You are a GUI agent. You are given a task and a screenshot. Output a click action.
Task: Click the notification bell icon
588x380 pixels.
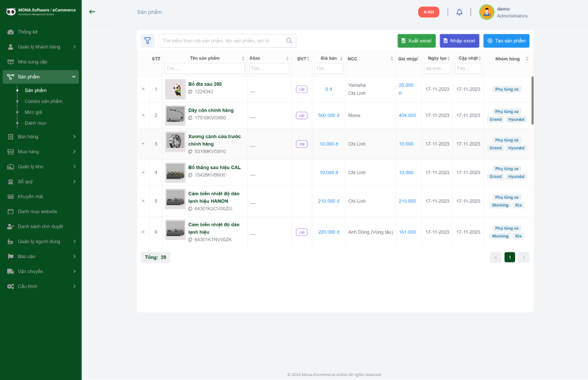point(460,12)
